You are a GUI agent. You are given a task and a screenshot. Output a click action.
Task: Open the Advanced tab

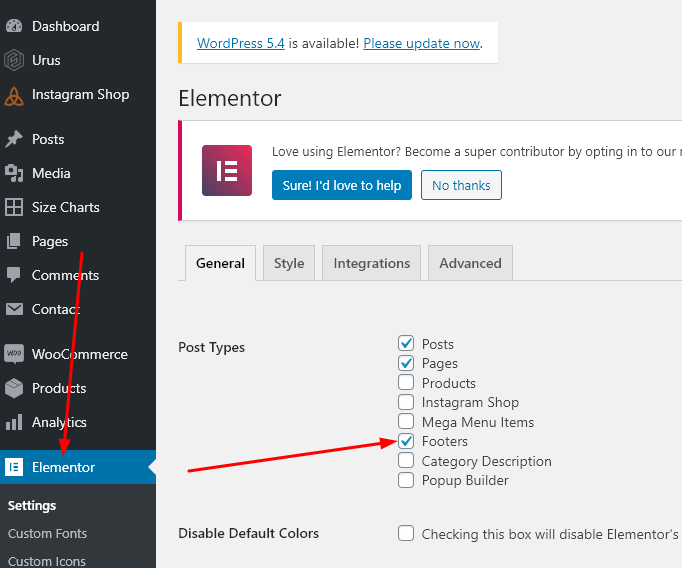click(470, 263)
